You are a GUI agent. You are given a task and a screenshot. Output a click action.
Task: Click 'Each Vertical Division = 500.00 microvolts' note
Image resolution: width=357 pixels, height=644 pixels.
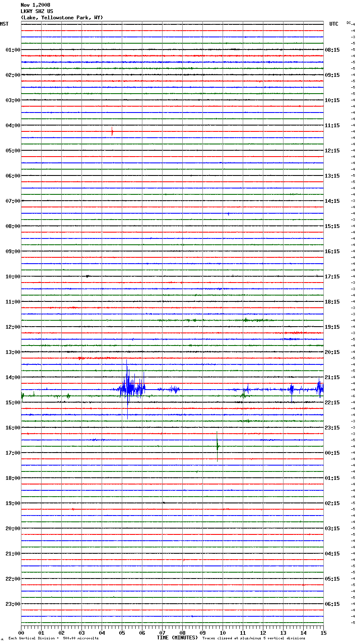pyautogui.click(x=53, y=638)
